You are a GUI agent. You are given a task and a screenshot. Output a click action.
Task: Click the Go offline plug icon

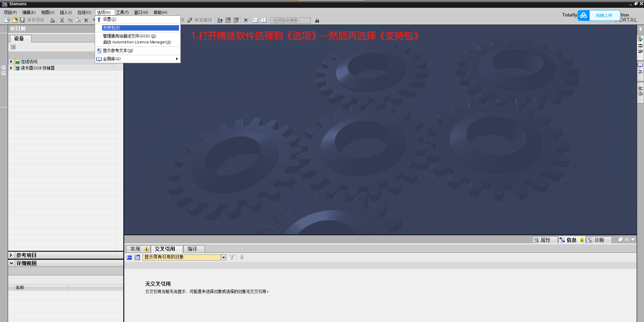coord(190,20)
